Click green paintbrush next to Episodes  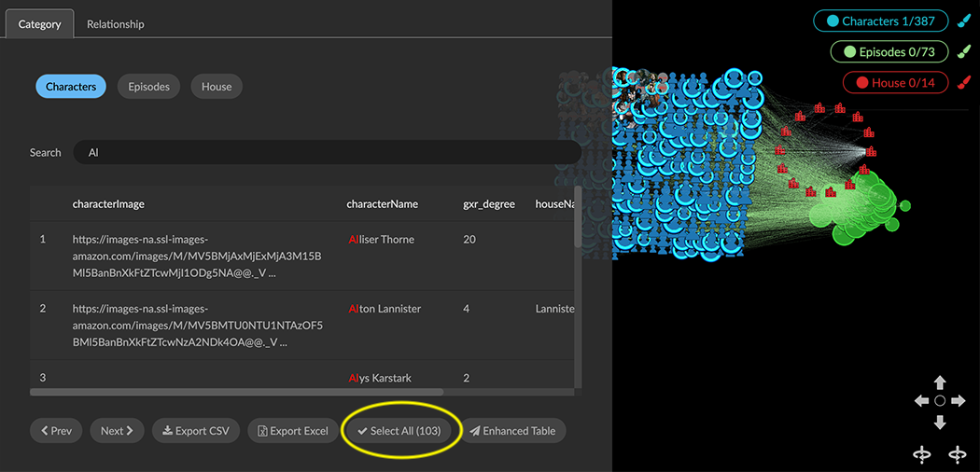click(963, 52)
